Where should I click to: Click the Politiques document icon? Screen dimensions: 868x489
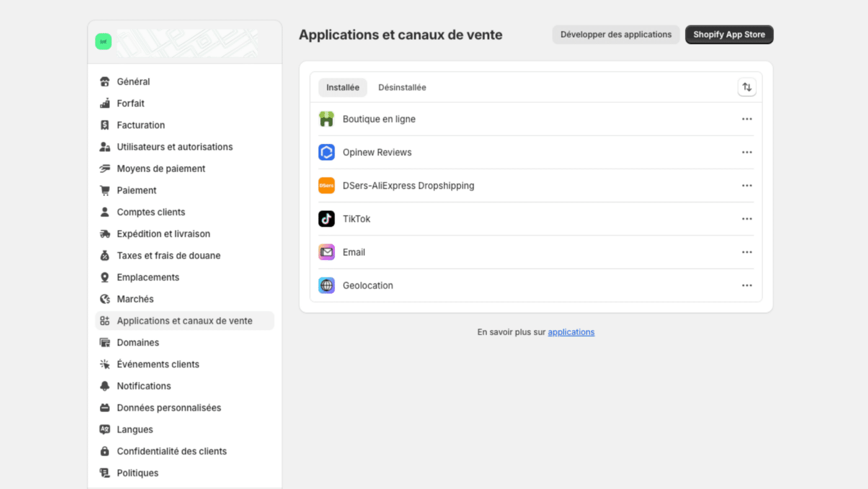(105, 473)
